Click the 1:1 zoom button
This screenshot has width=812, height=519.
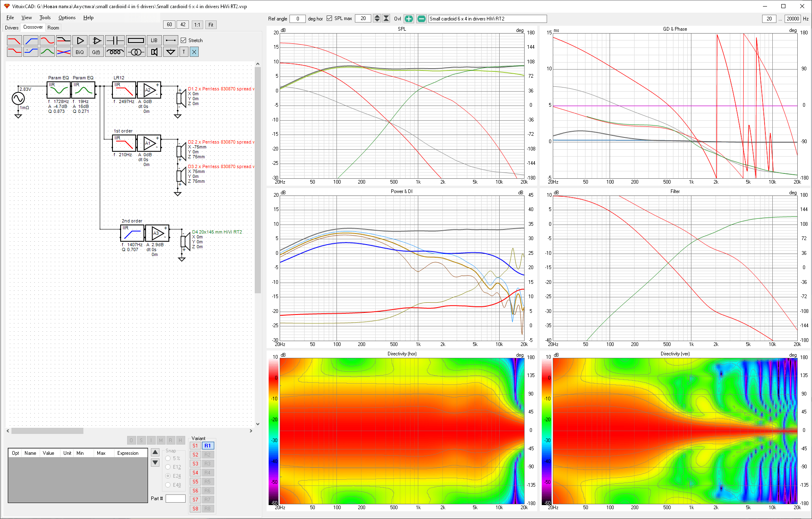click(197, 25)
